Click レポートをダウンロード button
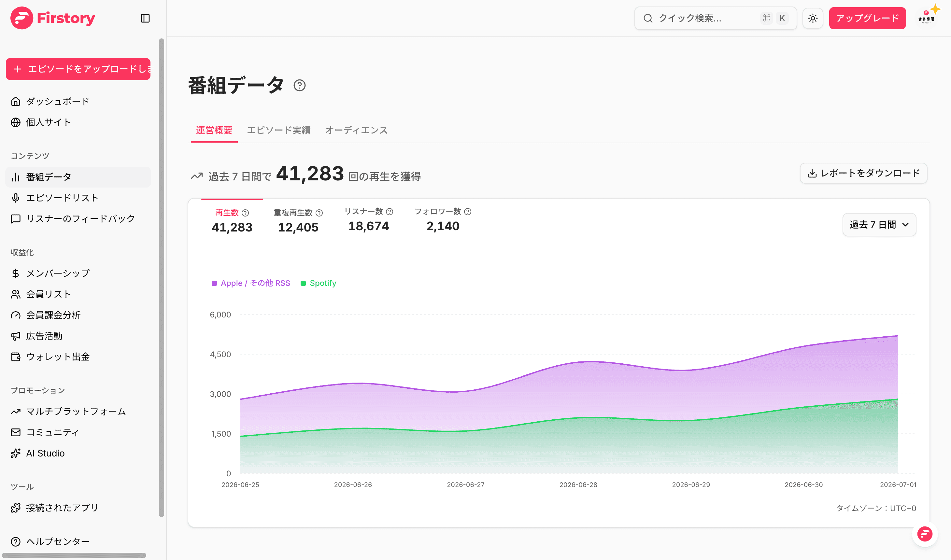This screenshot has width=951, height=560. [x=863, y=173]
